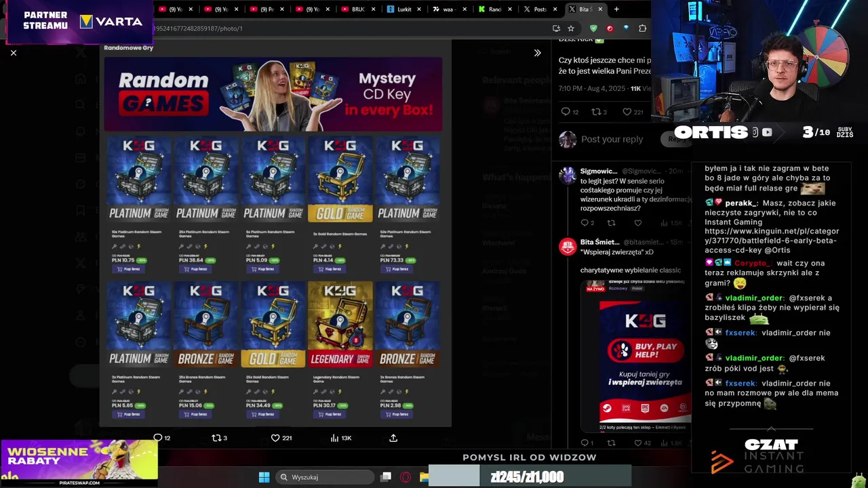The height and width of the screenshot is (488, 868).
Task: Close the photo viewer with the X icon
Action: [14, 53]
